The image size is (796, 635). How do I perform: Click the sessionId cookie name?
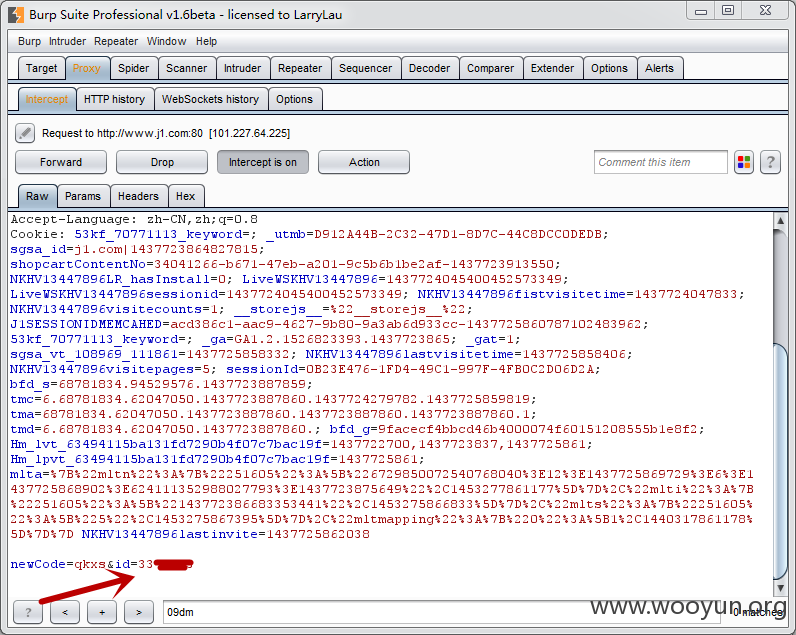[262, 370]
